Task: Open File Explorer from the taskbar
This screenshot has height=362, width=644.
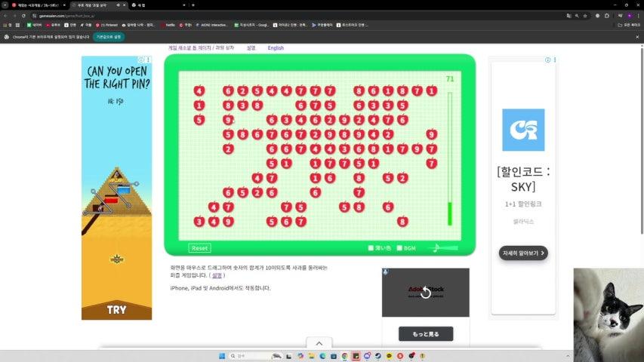Action: [x=311, y=356]
